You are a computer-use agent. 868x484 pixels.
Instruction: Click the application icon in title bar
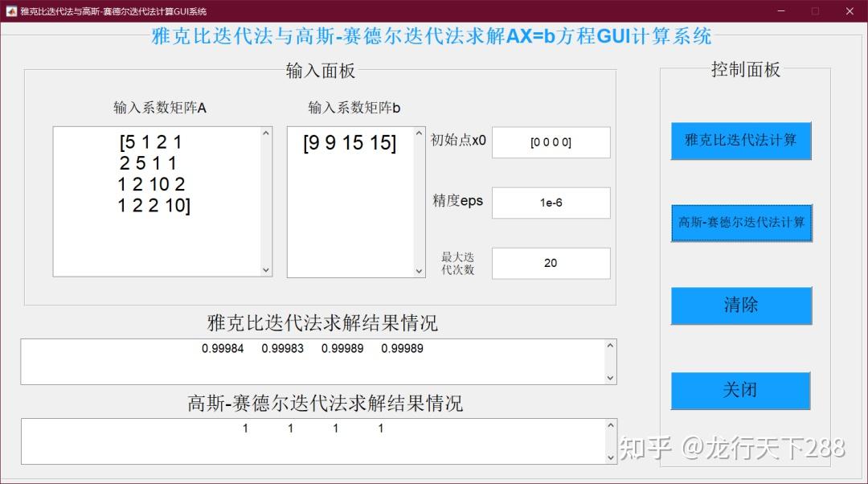[11, 11]
